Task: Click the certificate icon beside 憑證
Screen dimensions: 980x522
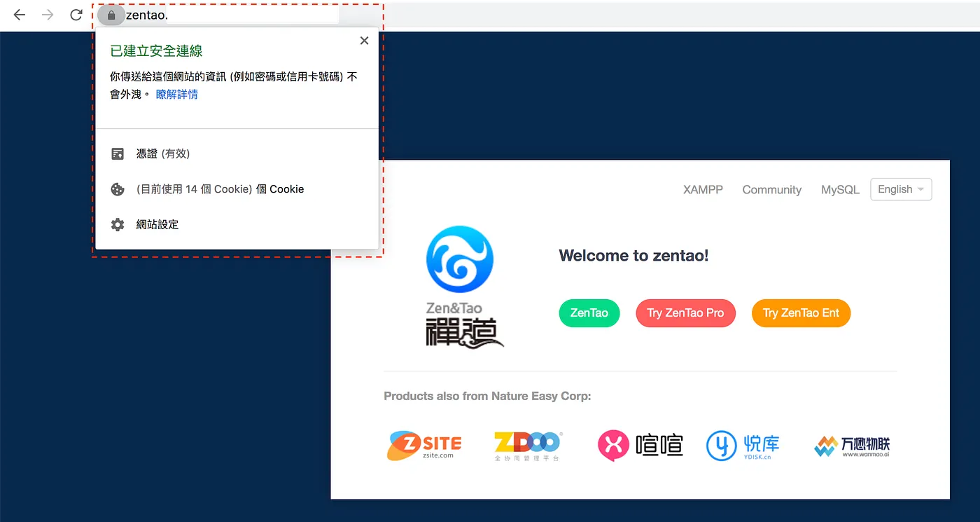Action: pos(118,153)
